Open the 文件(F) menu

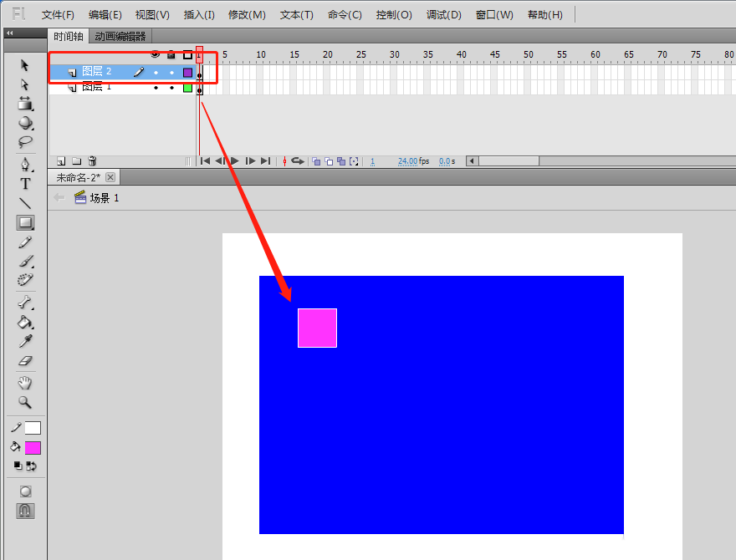(58, 15)
